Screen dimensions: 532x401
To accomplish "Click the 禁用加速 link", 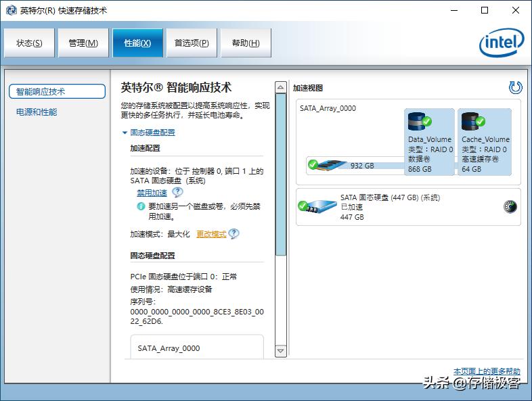I will pos(152,193).
